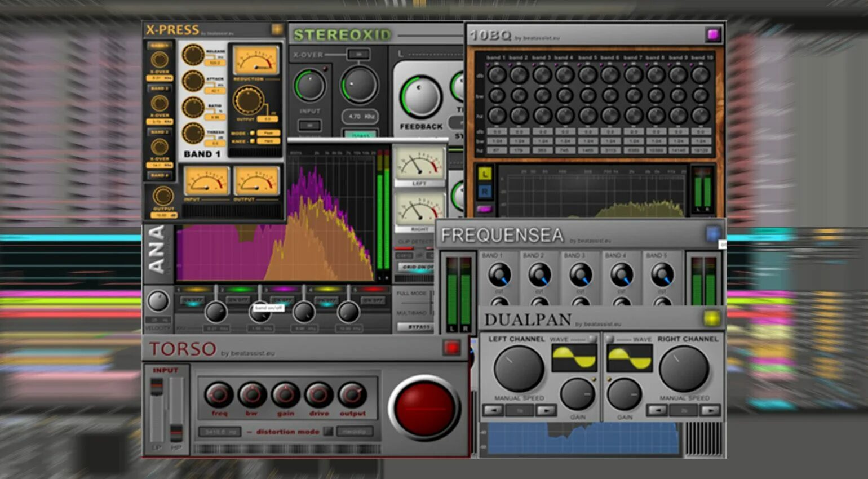Click the magenta button under R in 10BQ
The height and width of the screenshot is (479, 868).
(484, 210)
